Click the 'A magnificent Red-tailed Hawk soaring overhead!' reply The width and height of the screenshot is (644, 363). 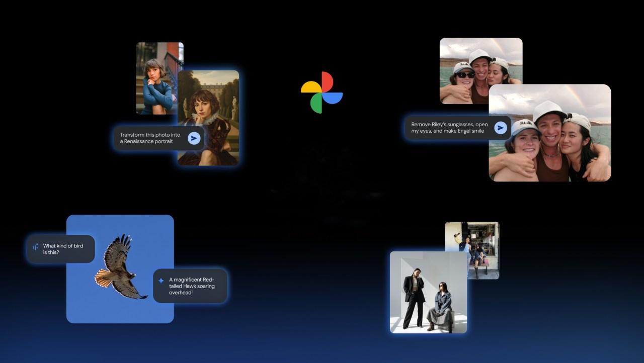191,286
